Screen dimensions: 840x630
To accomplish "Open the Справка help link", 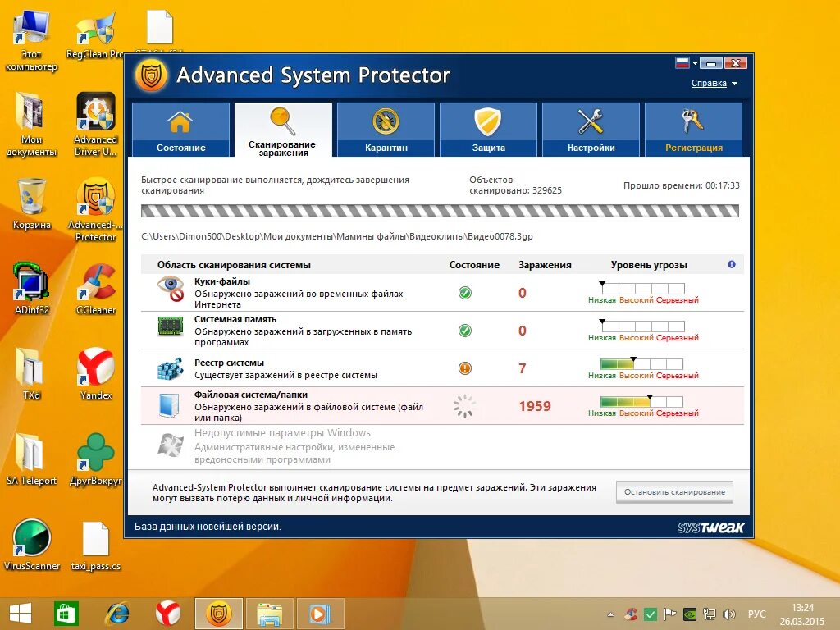I will (709, 83).
